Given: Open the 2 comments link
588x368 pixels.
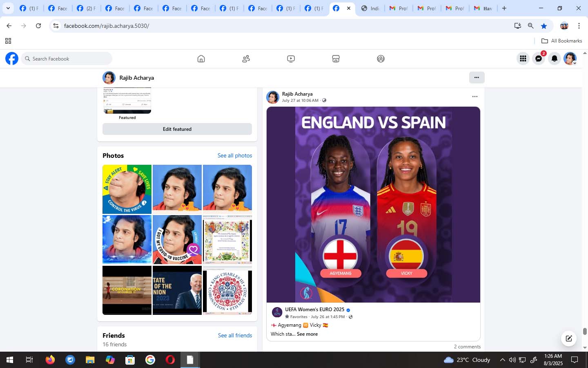Looking at the screenshot, I should pyautogui.click(x=467, y=346).
